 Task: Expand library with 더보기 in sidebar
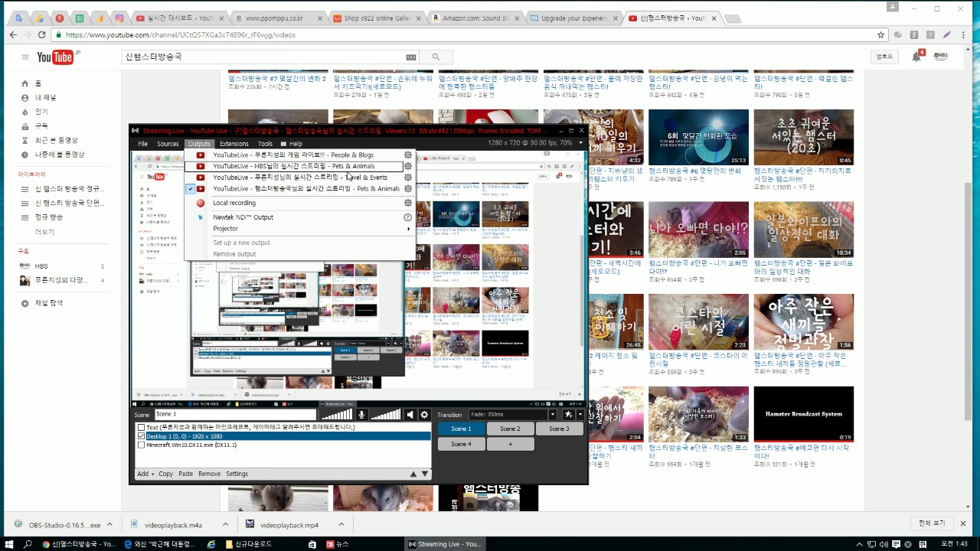coord(44,232)
